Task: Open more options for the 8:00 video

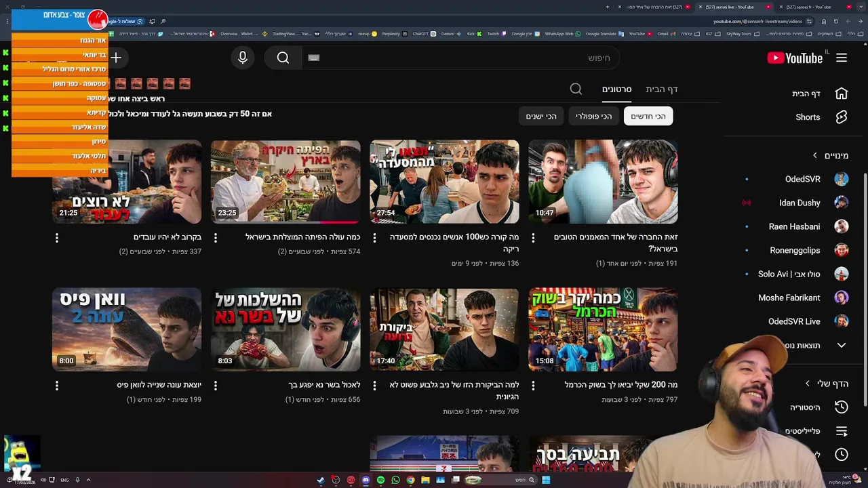Action: tap(57, 386)
